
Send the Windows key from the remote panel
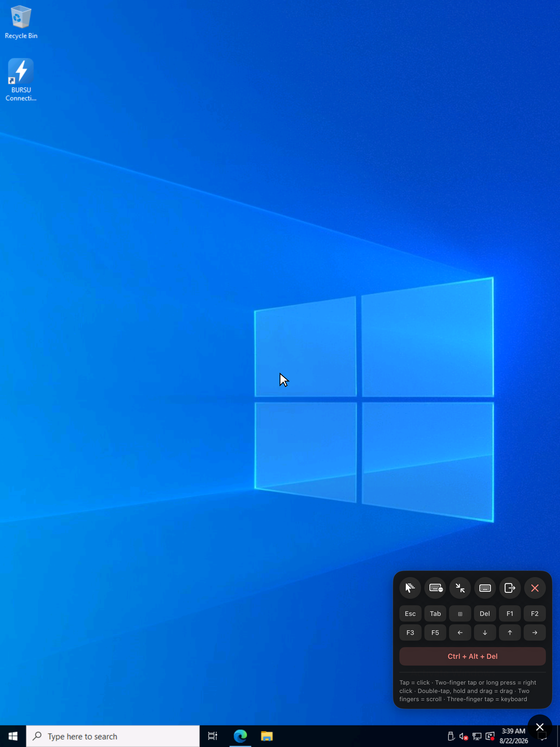tap(460, 614)
